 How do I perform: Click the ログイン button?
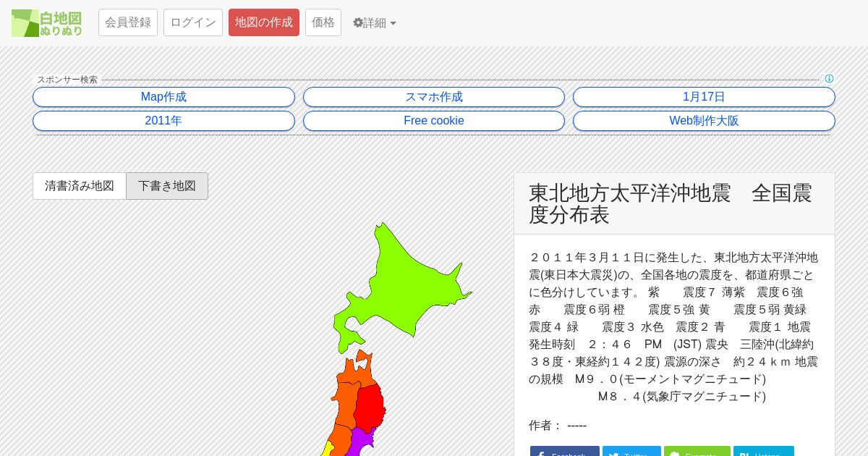point(193,22)
